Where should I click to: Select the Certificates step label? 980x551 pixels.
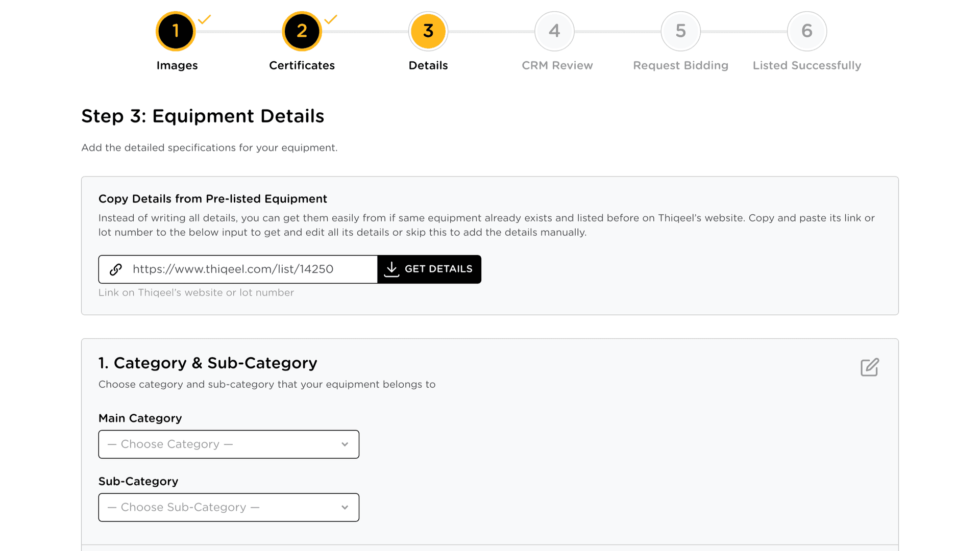click(302, 65)
